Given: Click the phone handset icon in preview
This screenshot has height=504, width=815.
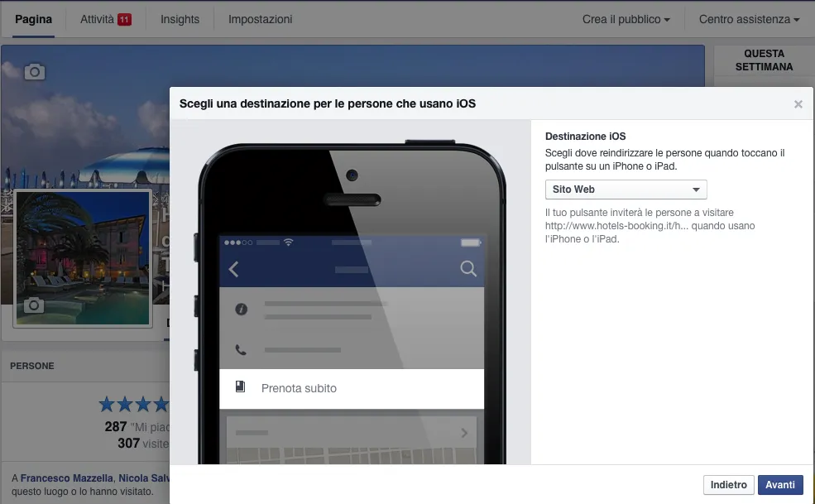Looking at the screenshot, I should (241, 349).
